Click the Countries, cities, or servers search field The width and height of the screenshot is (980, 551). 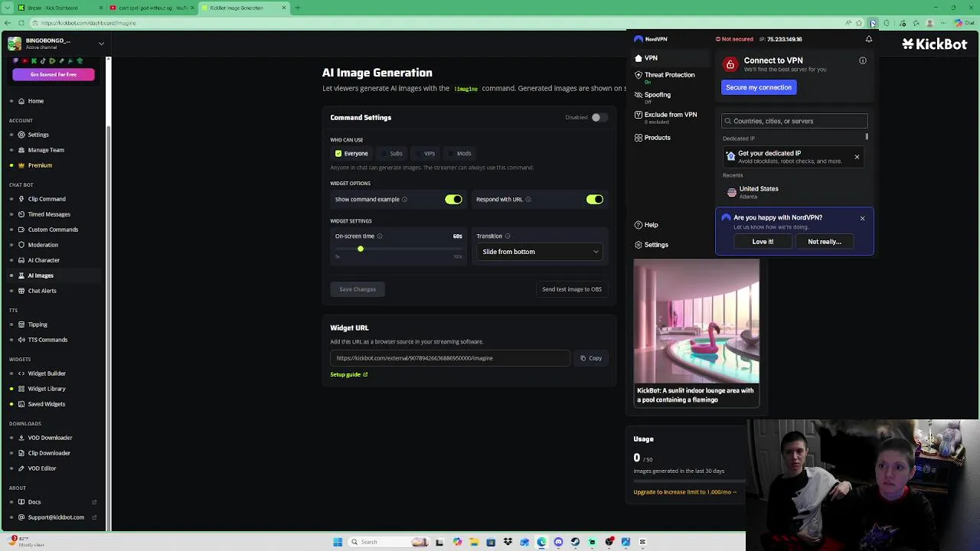click(x=795, y=121)
